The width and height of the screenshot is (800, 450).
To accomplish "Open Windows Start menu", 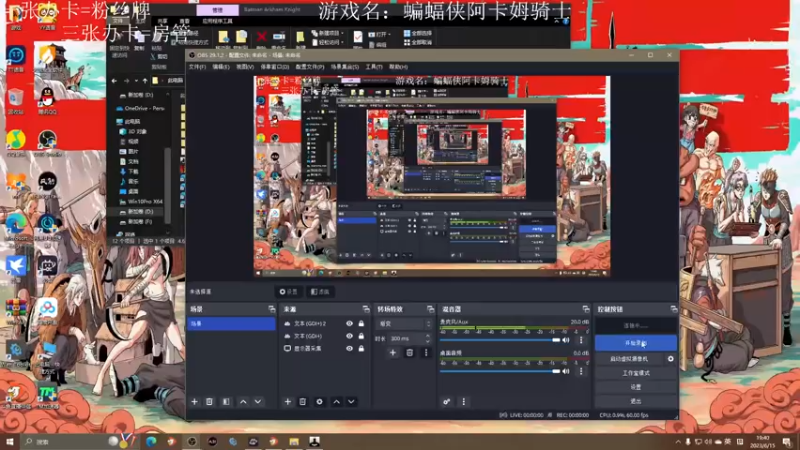I will (9, 441).
